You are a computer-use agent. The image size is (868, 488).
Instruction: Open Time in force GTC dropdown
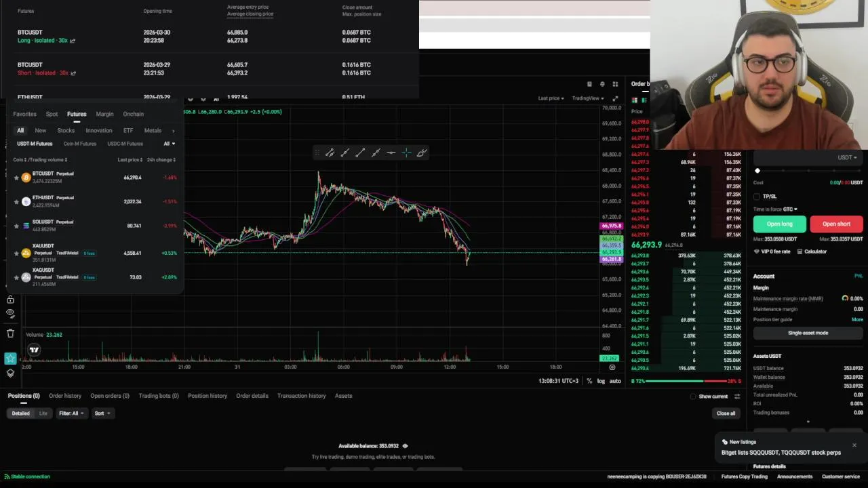[790, 209]
